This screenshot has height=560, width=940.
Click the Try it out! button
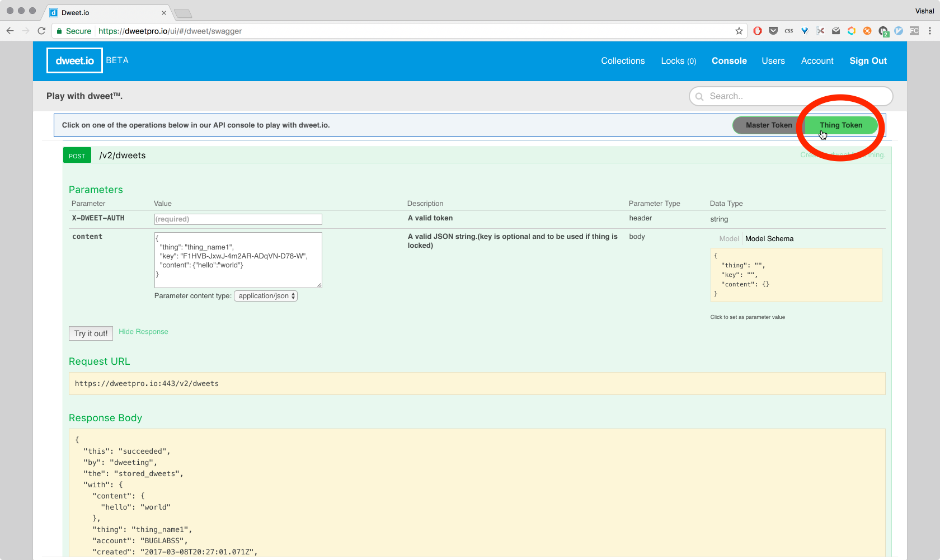coord(91,333)
